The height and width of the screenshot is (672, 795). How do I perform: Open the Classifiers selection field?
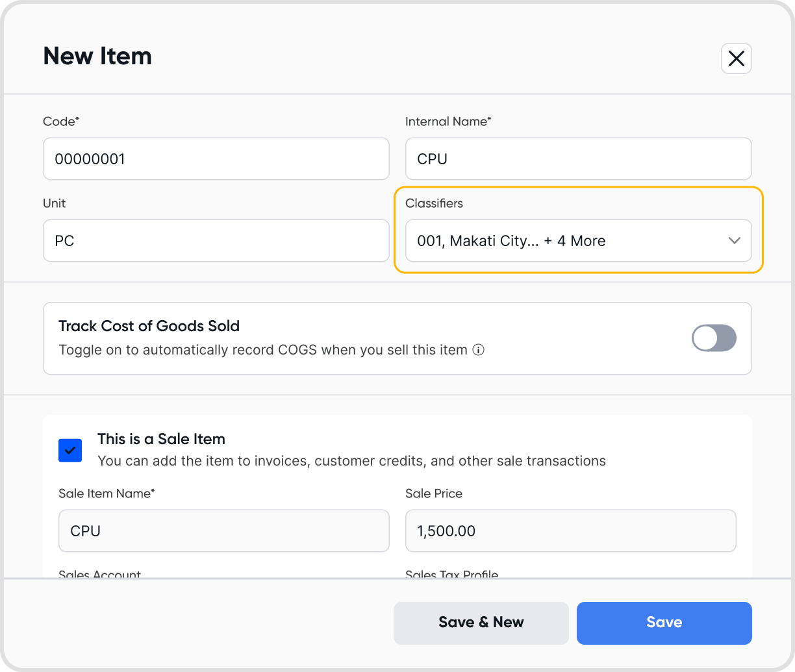pos(565,241)
